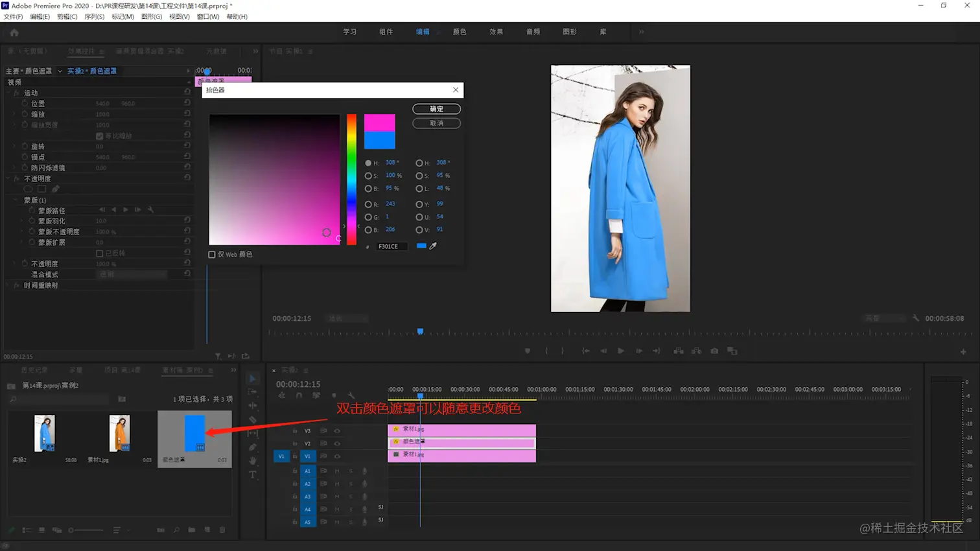Click the Export Frame camera icon

[714, 351]
